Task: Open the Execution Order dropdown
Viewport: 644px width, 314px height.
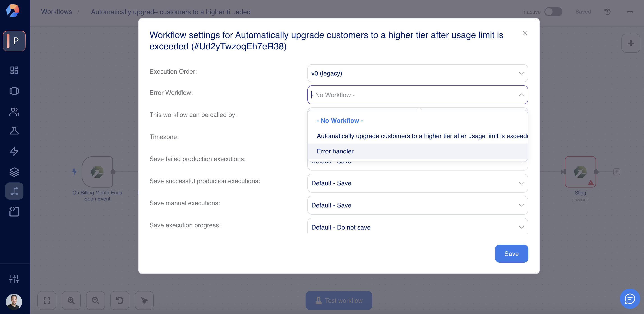Action: click(418, 73)
